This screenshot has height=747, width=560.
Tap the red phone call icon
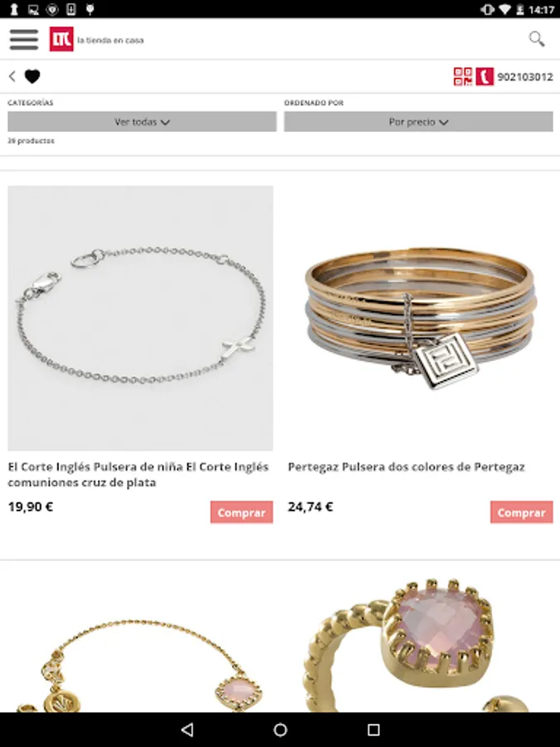[x=485, y=76]
